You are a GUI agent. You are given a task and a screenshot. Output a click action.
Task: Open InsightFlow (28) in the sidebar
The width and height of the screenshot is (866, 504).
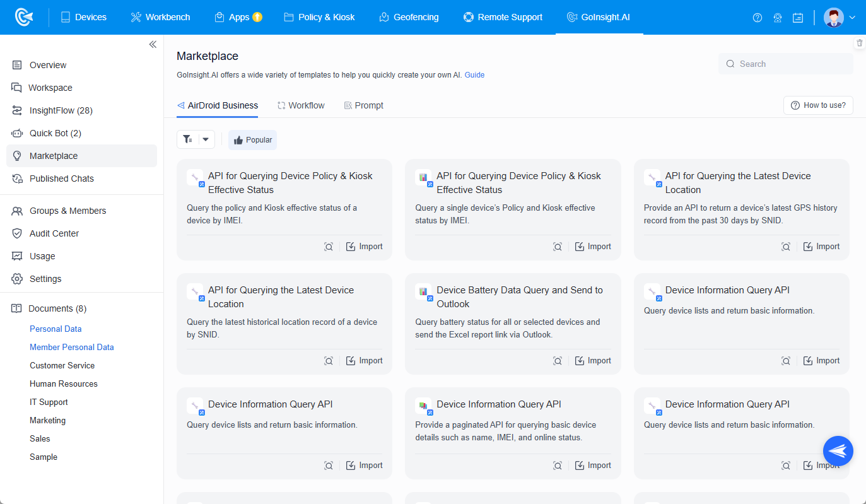tap(82, 110)
